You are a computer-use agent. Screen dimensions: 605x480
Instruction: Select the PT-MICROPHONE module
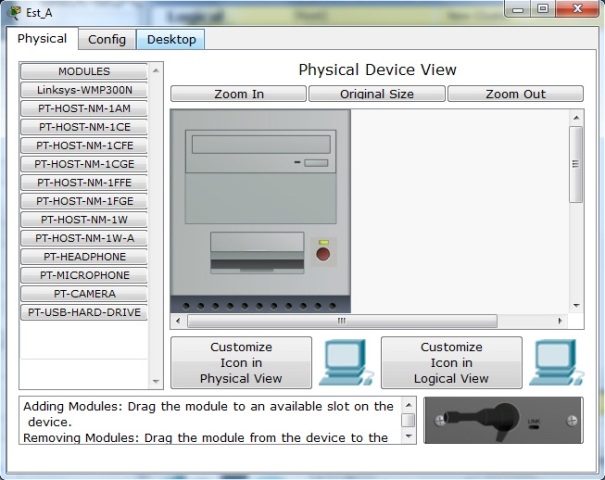(84, 275)
